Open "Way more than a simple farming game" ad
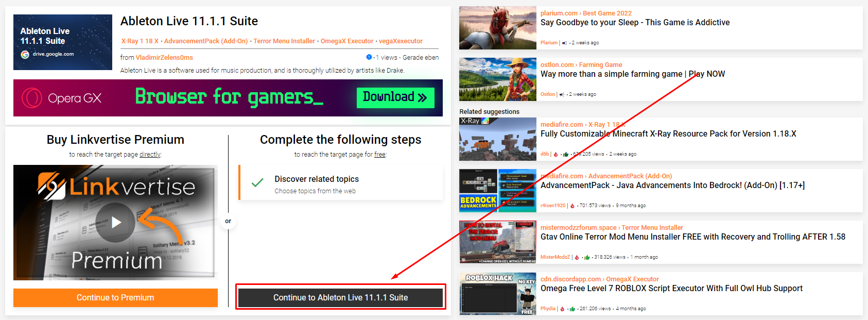 (633, 74)
